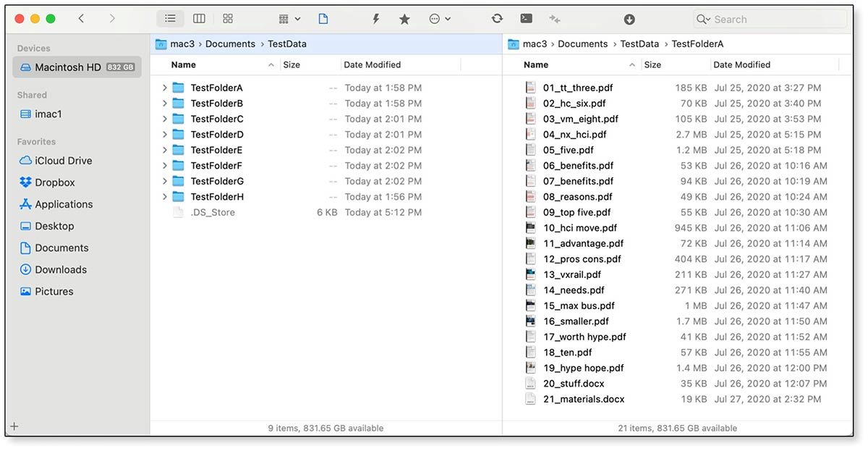Click into the Search field
This screenshot has height=451, width=868.
774,20
